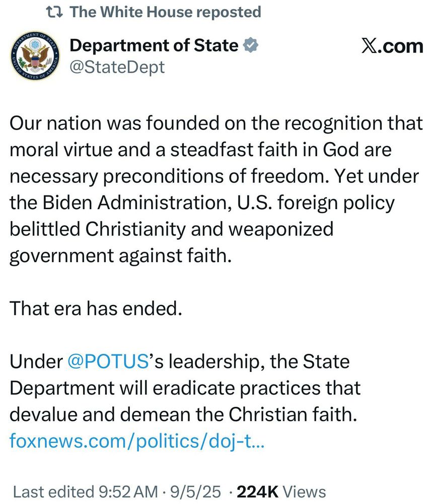Open the @POTUS mention link
This screenshot has width=438, height=504.
pos(108,361)
